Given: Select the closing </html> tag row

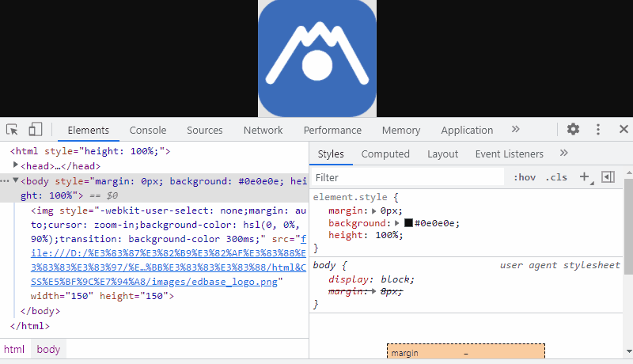Looking at the screenshot, I should pos(30,326).
